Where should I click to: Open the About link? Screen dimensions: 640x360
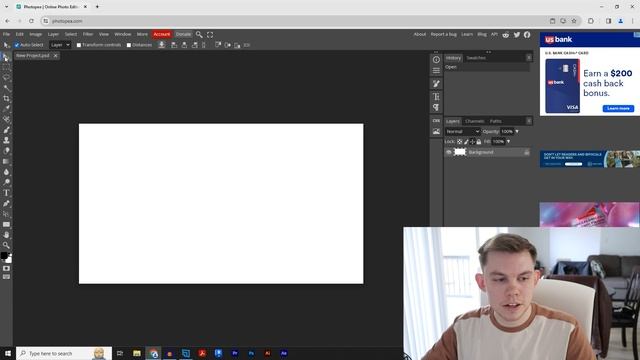coord(420,34)
